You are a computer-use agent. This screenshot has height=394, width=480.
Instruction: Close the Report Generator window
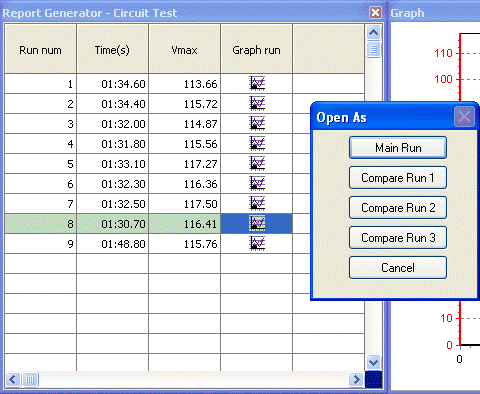point(375,13)
